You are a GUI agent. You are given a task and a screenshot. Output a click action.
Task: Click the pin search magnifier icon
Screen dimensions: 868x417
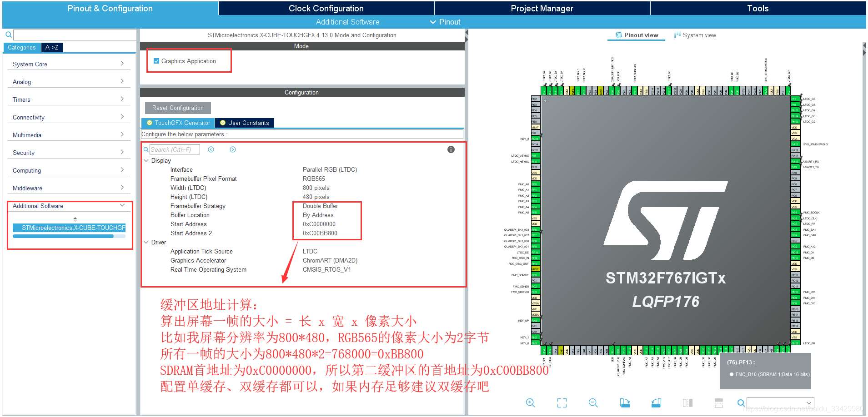pyautogui.click(x=741, y=403)
